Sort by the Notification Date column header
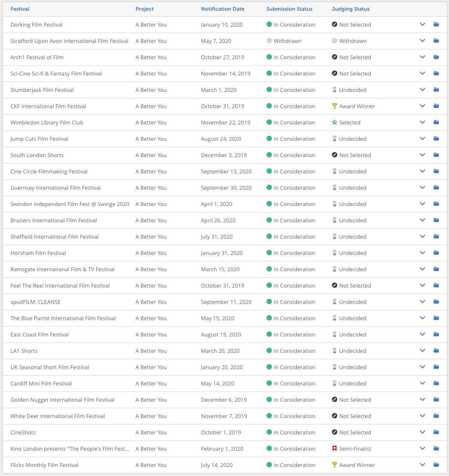 223,9
